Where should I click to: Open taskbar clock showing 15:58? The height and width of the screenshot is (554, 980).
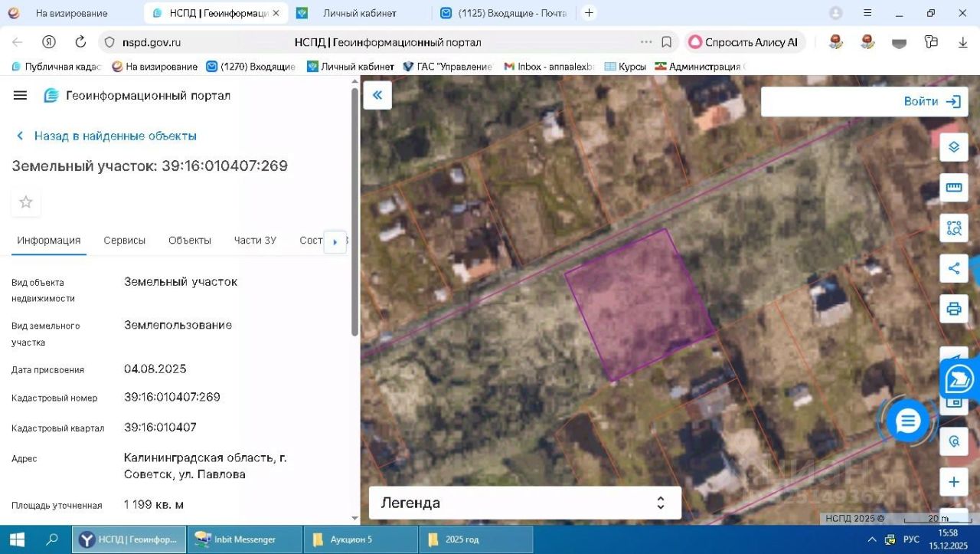(948, 539)
